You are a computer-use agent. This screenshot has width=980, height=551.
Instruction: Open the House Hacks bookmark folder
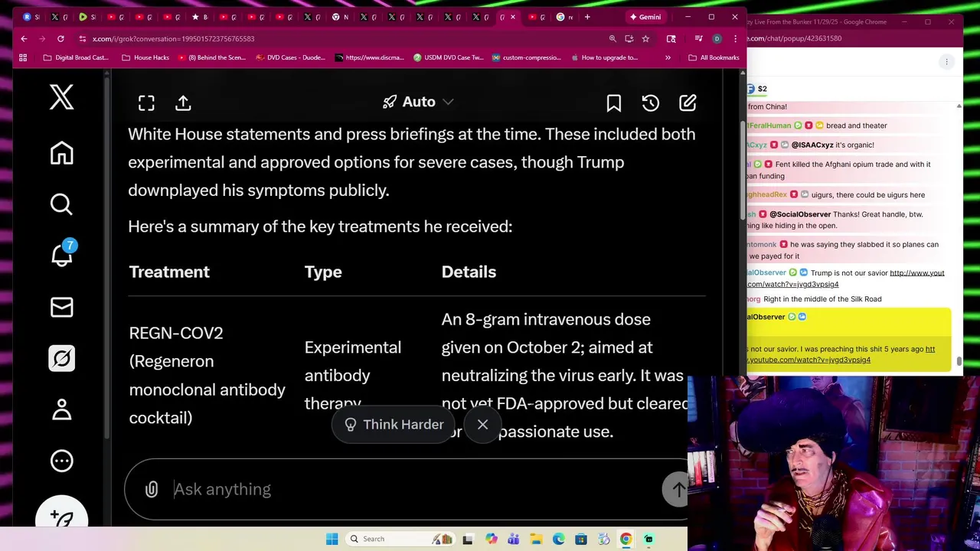pos(145,57)
